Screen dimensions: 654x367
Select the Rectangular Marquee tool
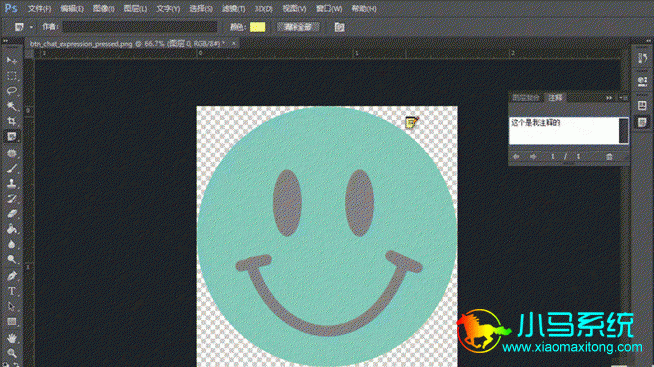pyautogui.click(x=12, y=76)
